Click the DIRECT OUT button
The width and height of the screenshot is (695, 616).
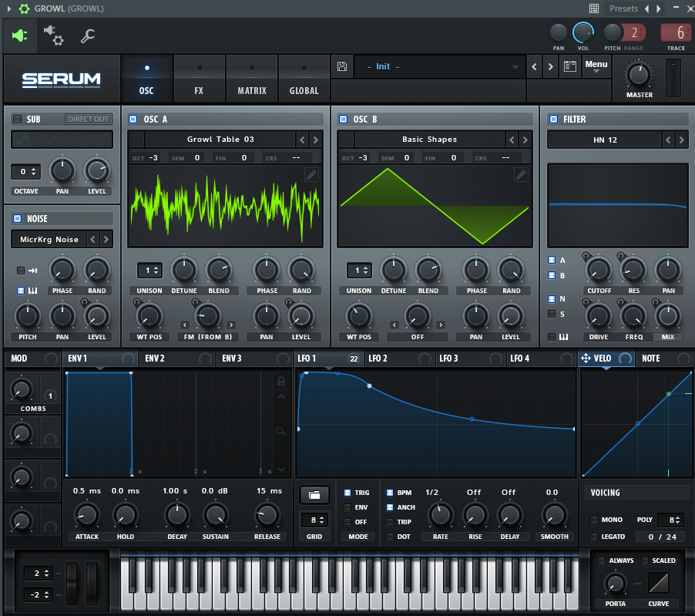click(x=89, y=119)
